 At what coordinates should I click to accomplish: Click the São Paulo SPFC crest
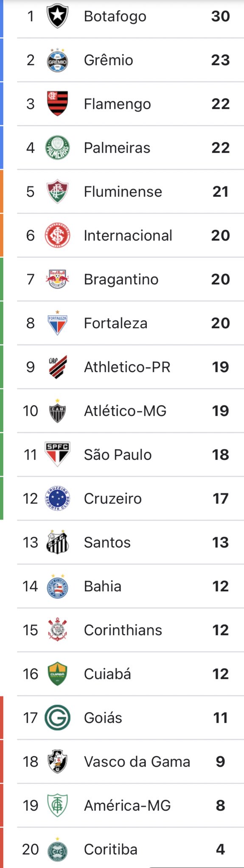[57, 454]
